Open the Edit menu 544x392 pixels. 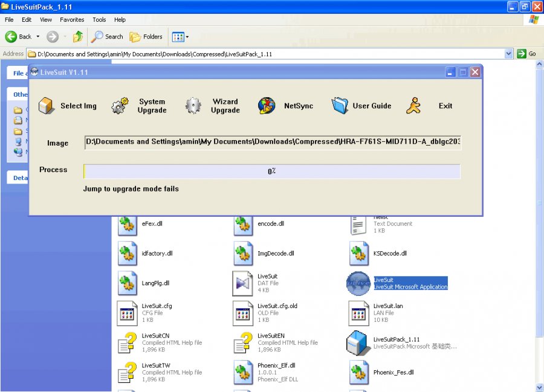pos(27,20)
